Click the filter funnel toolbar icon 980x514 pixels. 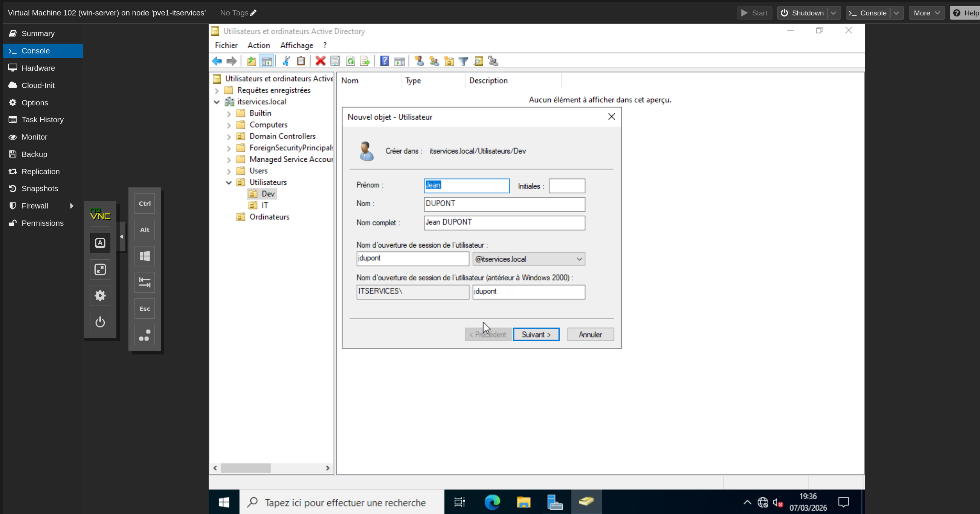(x=463, y=61)
